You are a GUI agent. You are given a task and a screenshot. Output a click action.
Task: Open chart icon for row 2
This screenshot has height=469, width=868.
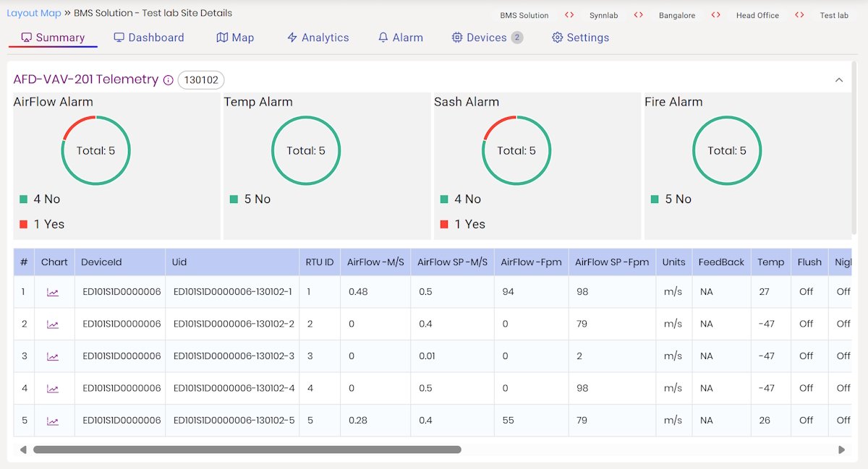[53, 324]
